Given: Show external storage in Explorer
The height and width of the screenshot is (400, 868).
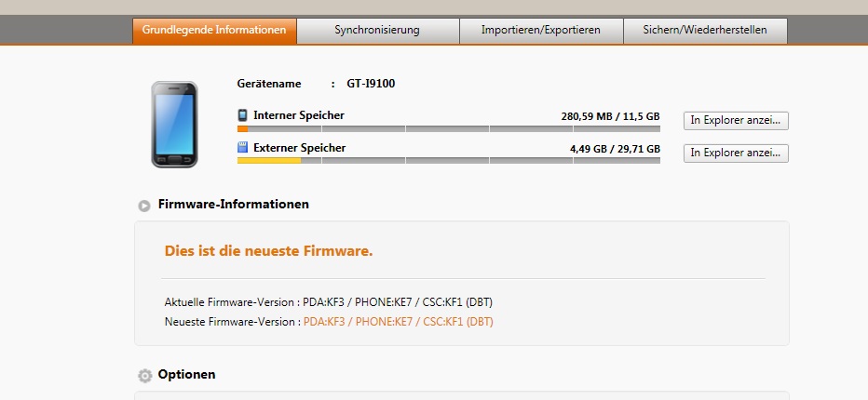Looking at the screenshot, I should [736, 153].
